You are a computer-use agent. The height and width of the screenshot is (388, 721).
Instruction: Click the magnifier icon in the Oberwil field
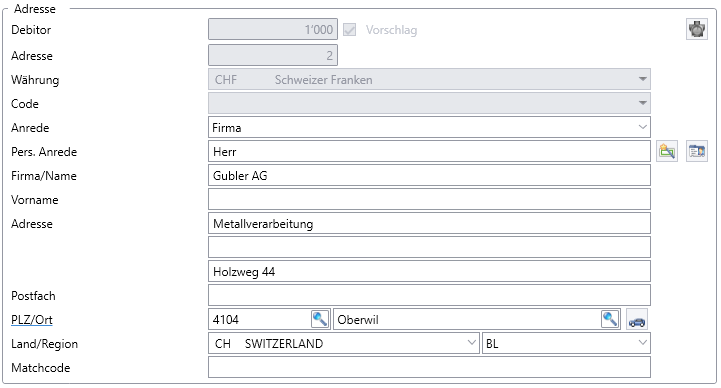point(610,319)
